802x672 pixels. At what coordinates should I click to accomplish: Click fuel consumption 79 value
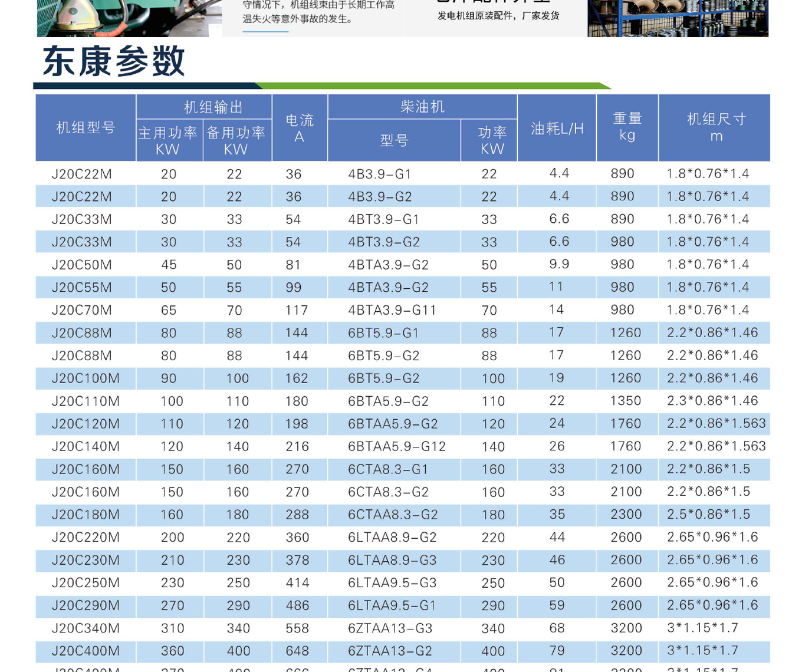(x=557, y=651)
